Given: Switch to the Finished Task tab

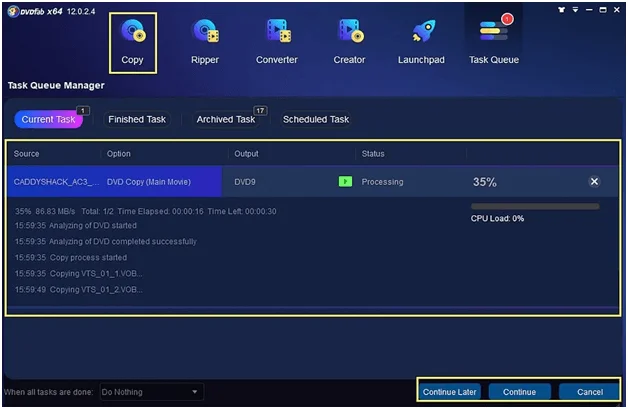Looking at the screenshot, I should (x=137, y=119).
